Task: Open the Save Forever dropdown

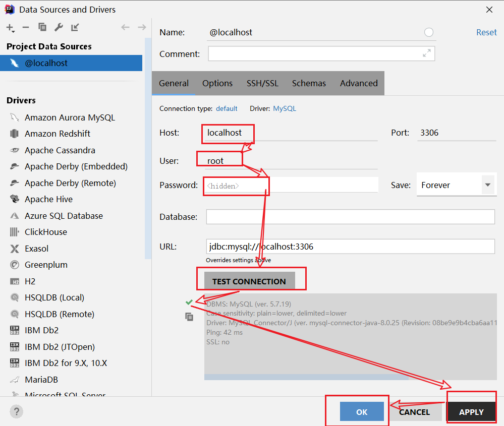Action: point(457,185)
